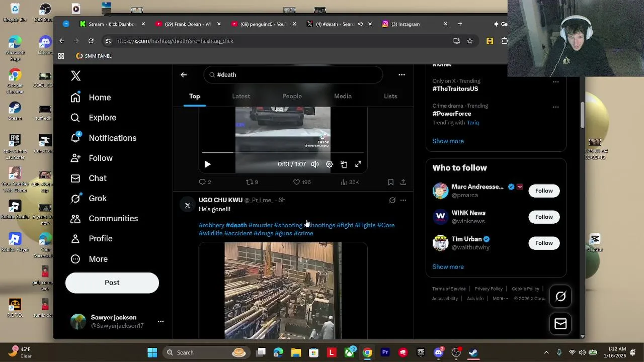Open search options three-dot menu
The height and width of the screenshot is (362, 644).
[x=401, y=75]
